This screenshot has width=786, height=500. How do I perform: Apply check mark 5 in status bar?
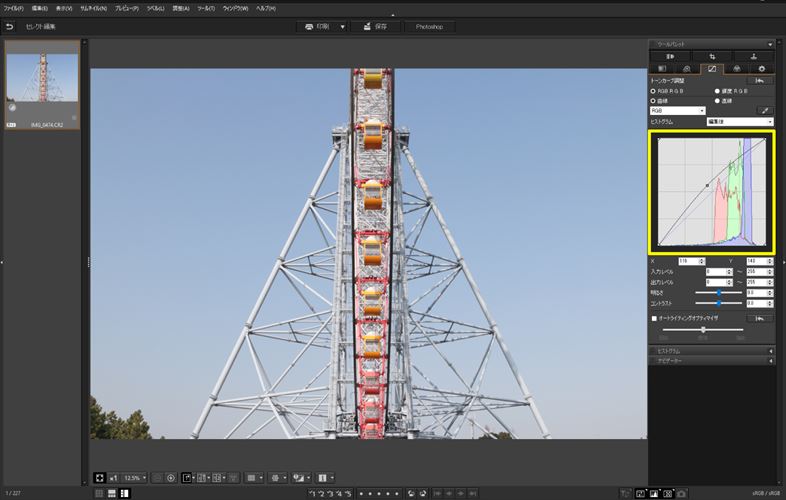pos(348,493)
